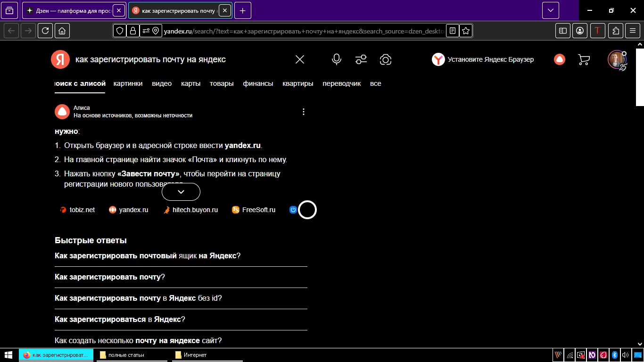Click «Установите Яндекс Браузер» link
This screenshot has width=644, height=362.
coord(483,59)
